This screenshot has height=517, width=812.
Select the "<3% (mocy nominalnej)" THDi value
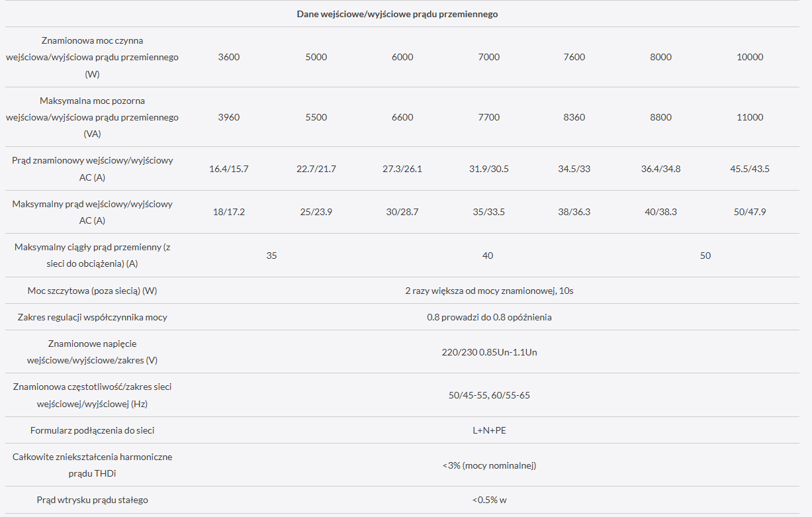coord(489,465)
